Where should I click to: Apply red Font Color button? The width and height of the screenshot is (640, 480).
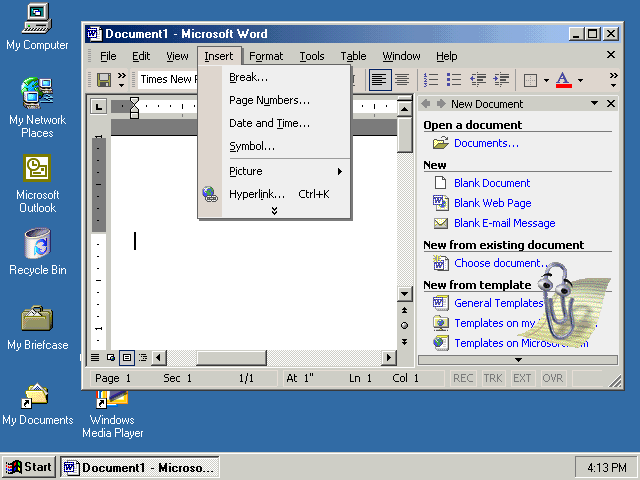point(564,80)
